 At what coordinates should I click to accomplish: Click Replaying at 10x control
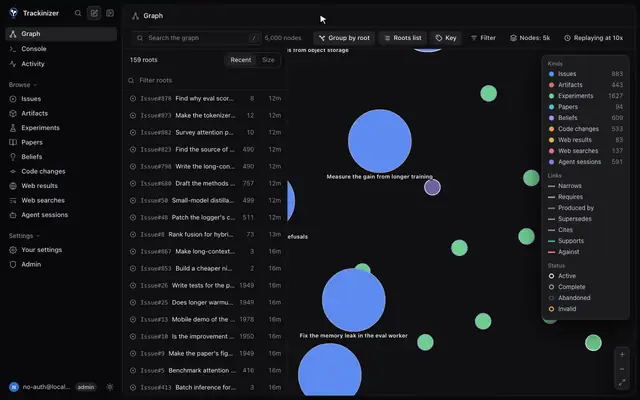(593, 38)
